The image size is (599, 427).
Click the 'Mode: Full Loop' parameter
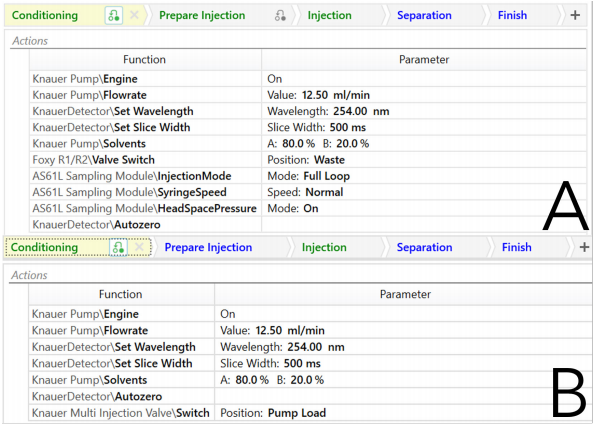click(308, 176)
